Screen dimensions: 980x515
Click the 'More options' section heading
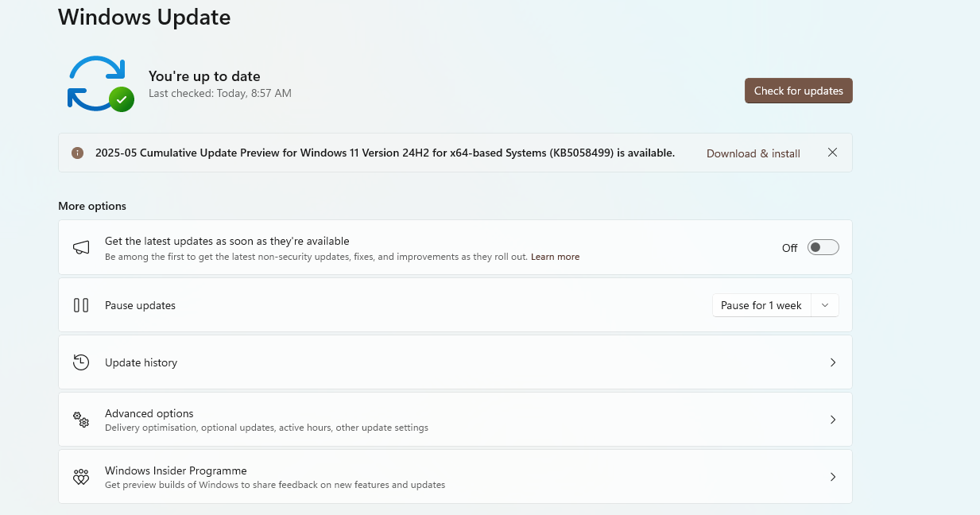pos(92,206)
